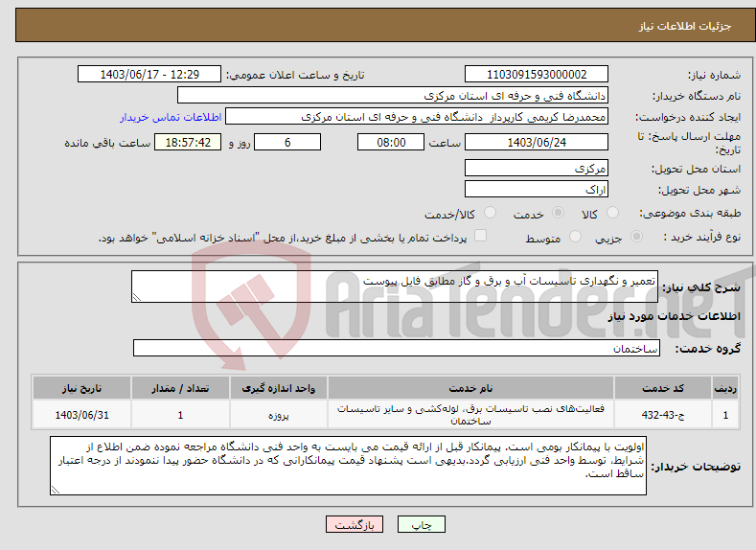Image resolution: width=756 pixels, height=550 pixels.
Task: Click the شماره نیاز field 1103091593000002
Action: [x=537, y=74]
